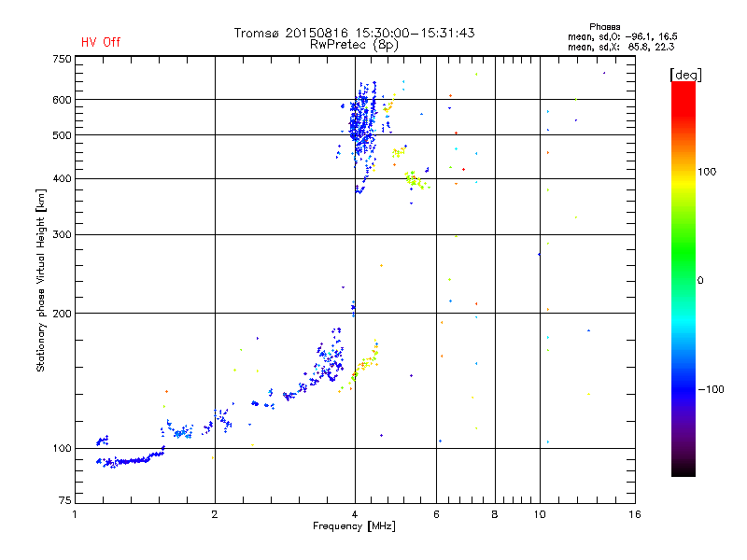Select the 'mean, sd,X: 85.8, 22.3' line
This screenshot has height=560, width=747.
[x=621, y=47]
